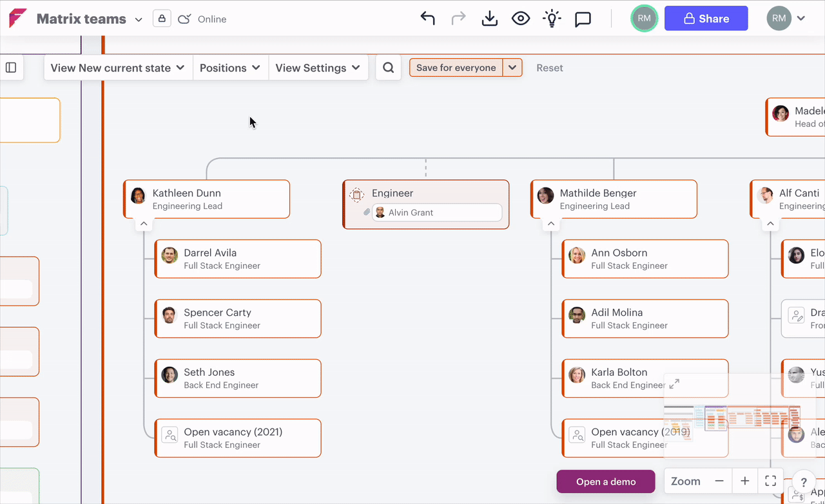Image resolution: width=825 pixels, height=504 pixels.
Task: Open the View Settings menu
Action: click(318, 68)
